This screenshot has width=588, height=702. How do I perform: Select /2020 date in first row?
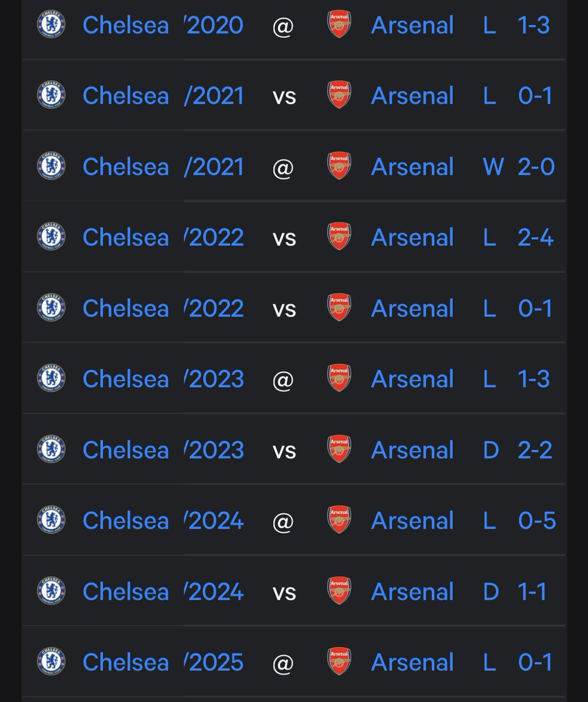click(214, 25)
